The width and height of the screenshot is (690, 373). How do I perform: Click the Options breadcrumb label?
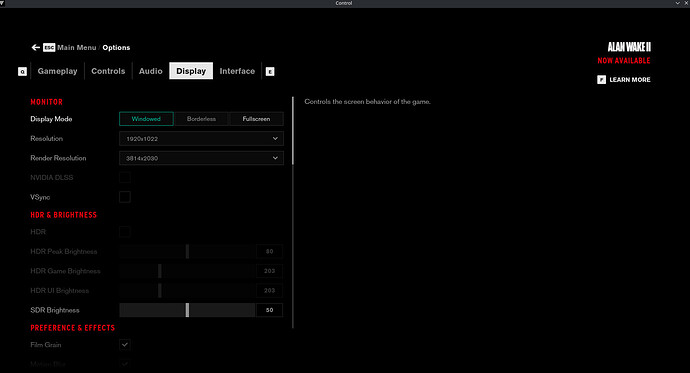coord(116,48)
